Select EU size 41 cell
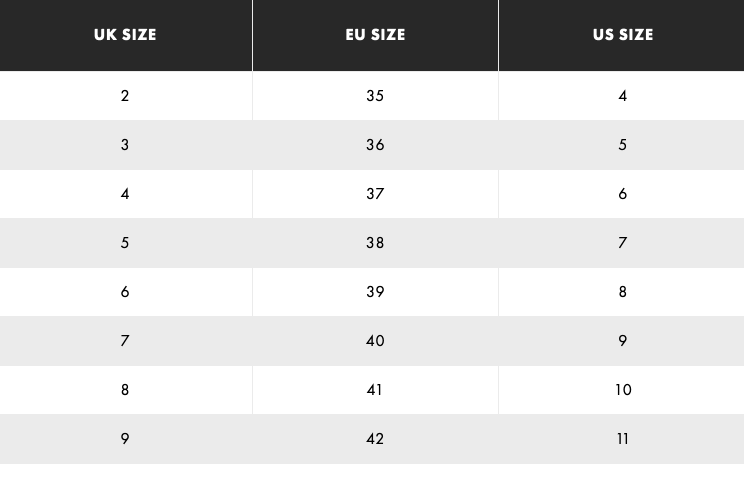The height and width of the screenshot is (477, 744). 375,390
